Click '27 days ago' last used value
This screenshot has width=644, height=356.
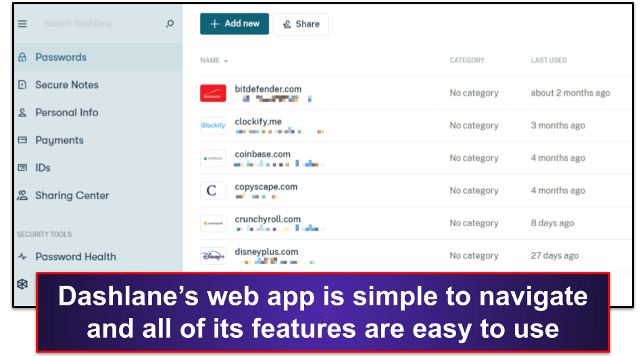555,256
